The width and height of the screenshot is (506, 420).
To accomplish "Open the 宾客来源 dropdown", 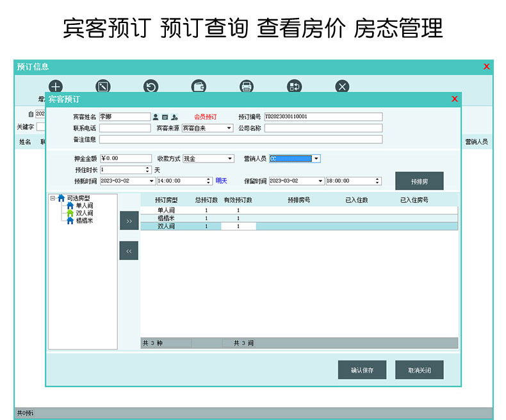I will click(229, 128).
